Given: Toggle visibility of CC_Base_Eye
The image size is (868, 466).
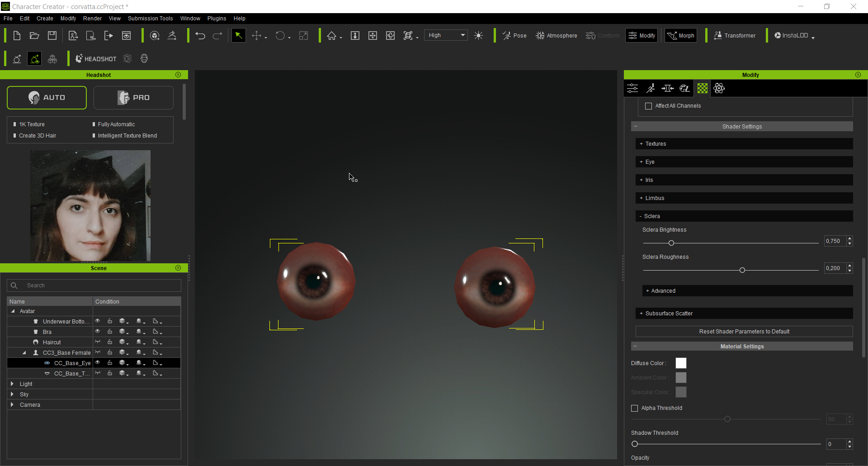Looking at the screenshot, I should click(x=97, y=363).
